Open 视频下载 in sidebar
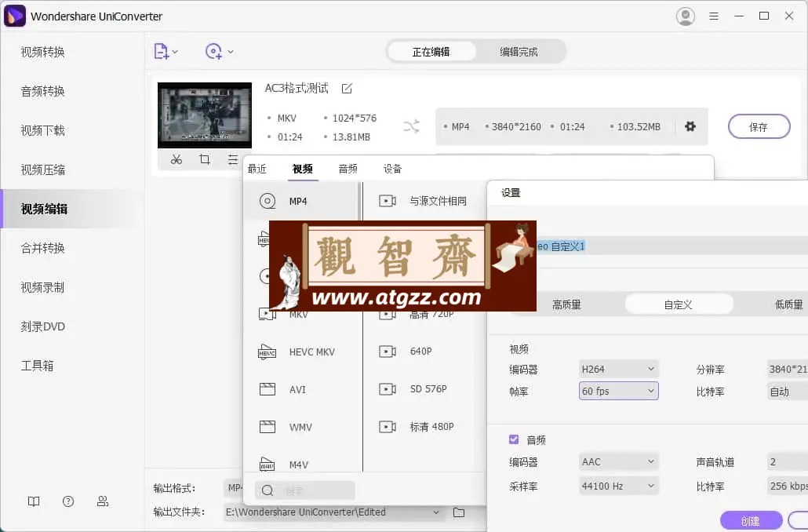The height and width of the screenshot is (532, 808). click(x=43, y=130)
